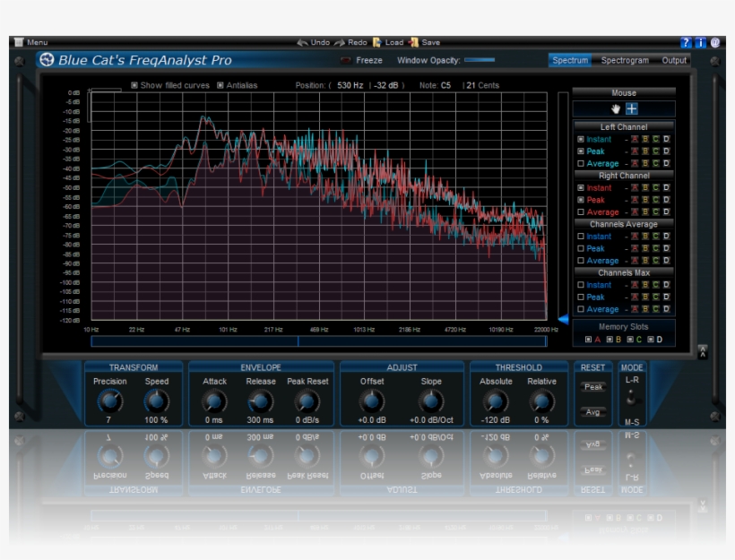The width and height of the screenshot is (735, 560).
Task: Switch to the Spectrogram tab
Action: [x=625, y=60]
